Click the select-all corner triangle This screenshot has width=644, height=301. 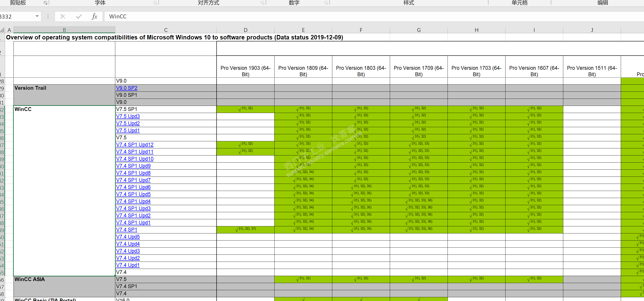(2, 30)
